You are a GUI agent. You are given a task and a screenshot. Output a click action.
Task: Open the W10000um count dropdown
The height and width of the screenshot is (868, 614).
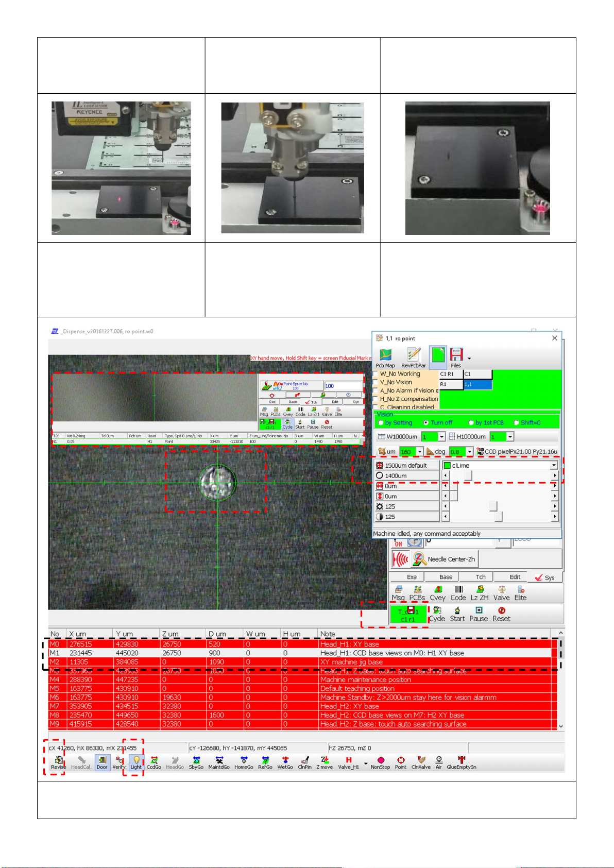[441, 437]
